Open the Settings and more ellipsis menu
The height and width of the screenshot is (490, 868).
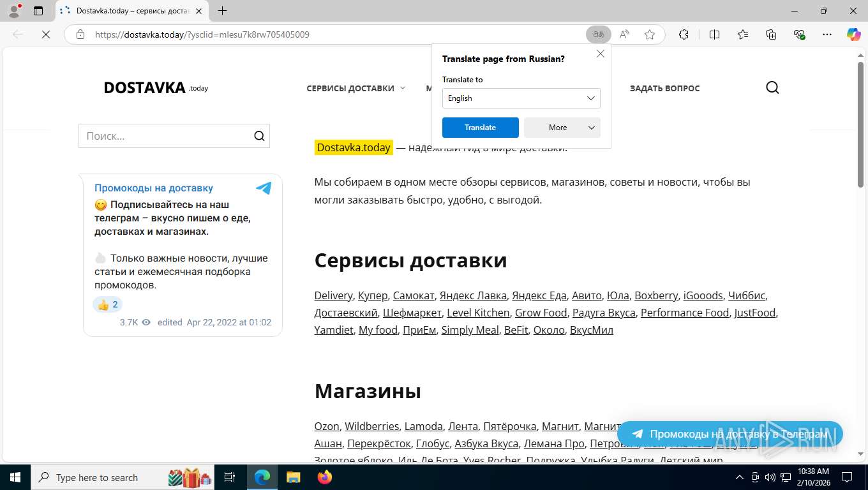tap(827, 34)
